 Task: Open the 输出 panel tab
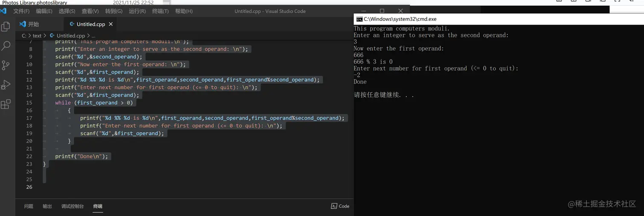tap(47, 206)
